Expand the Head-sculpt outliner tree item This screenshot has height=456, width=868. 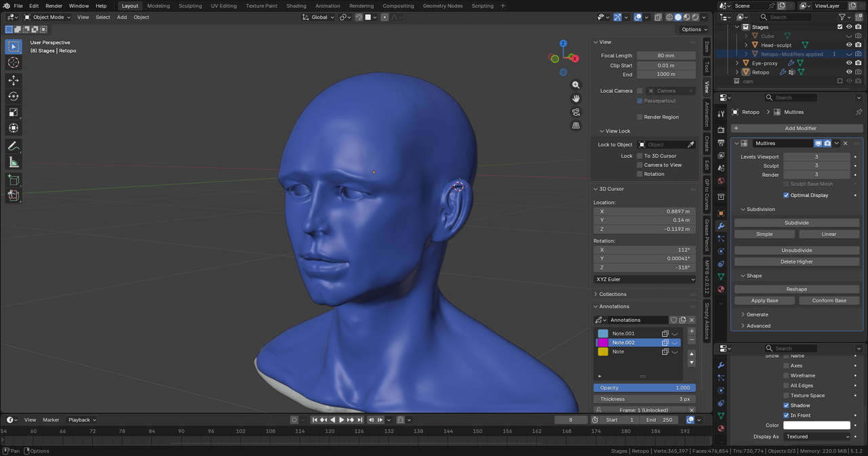(x=746, y=45)
